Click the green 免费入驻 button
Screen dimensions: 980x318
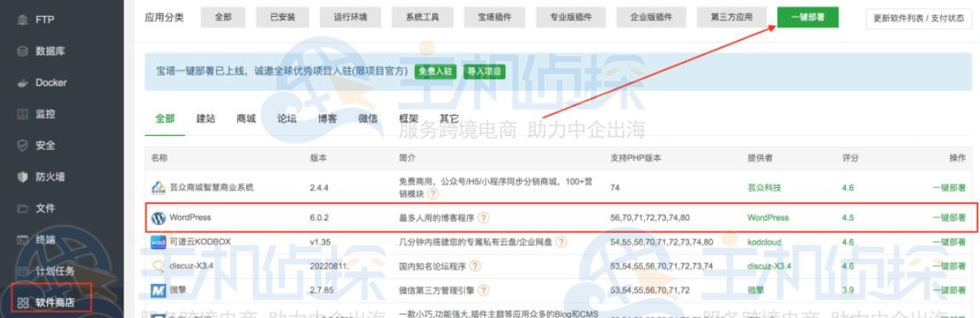(435, 71)
